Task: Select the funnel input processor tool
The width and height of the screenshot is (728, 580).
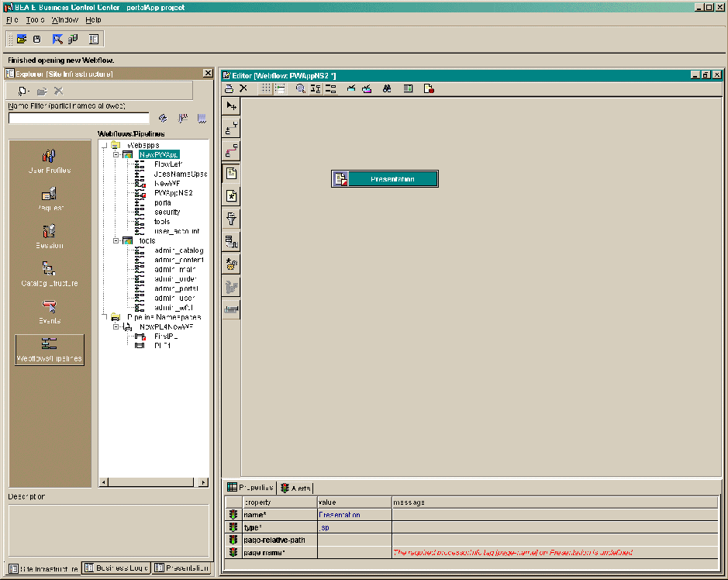Action: click(231, 219)
